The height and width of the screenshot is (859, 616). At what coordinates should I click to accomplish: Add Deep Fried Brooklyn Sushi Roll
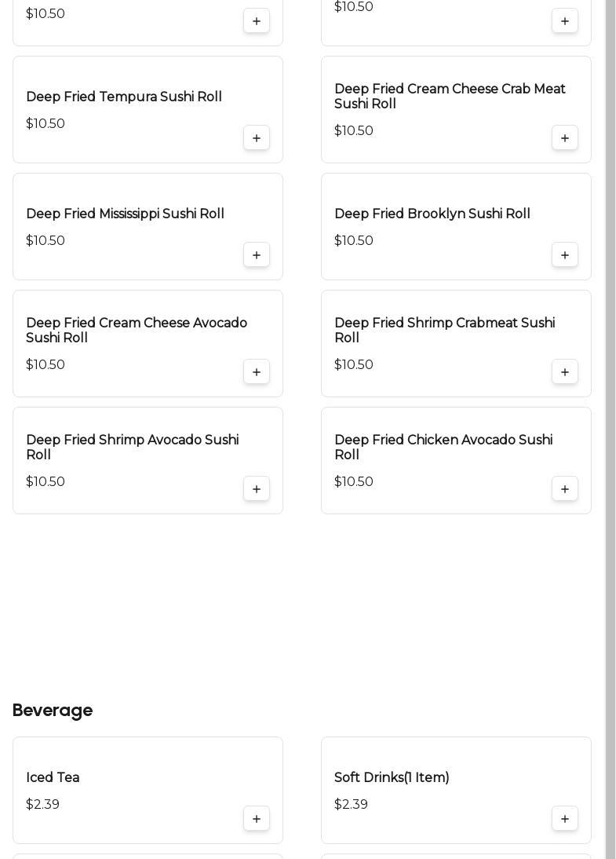[565, 255]
